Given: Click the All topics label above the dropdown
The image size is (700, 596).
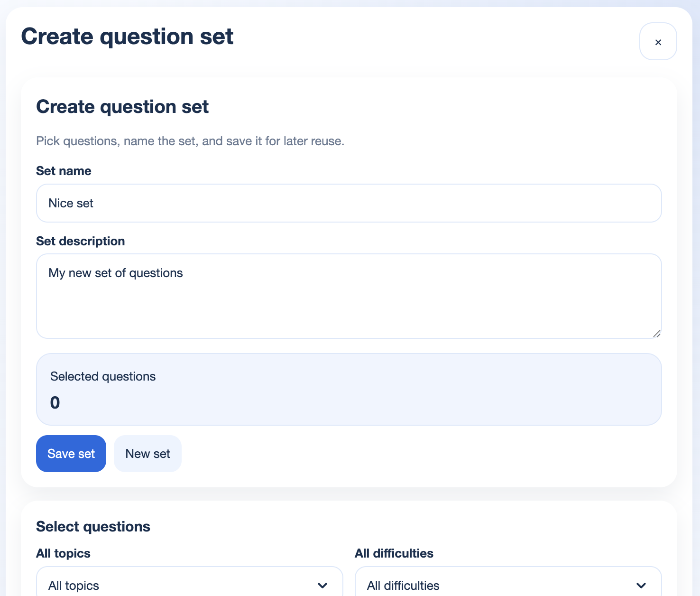Looking at the screenshot, I should point(63,553).
